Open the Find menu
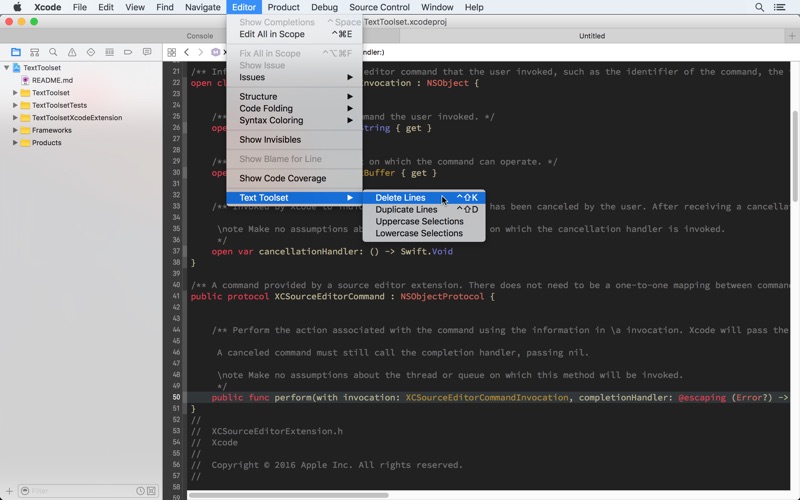Viewport: 800px width, 500px height. click(165, 7)
